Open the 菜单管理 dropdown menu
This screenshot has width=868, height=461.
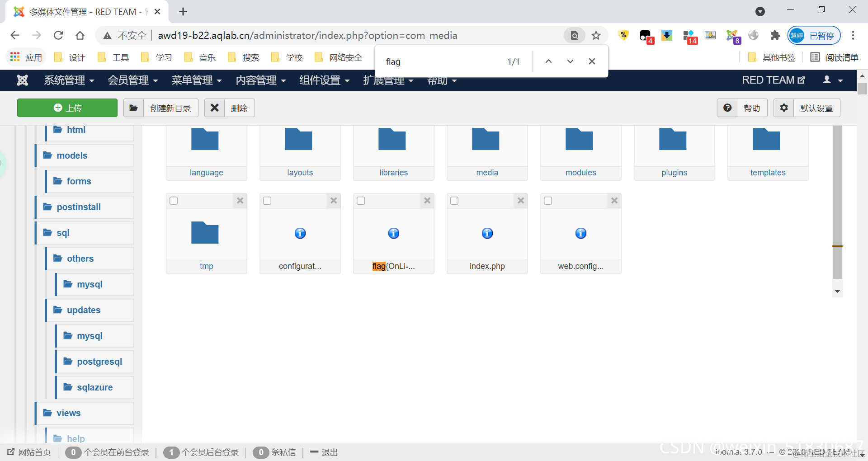click(x=196, y=80)
